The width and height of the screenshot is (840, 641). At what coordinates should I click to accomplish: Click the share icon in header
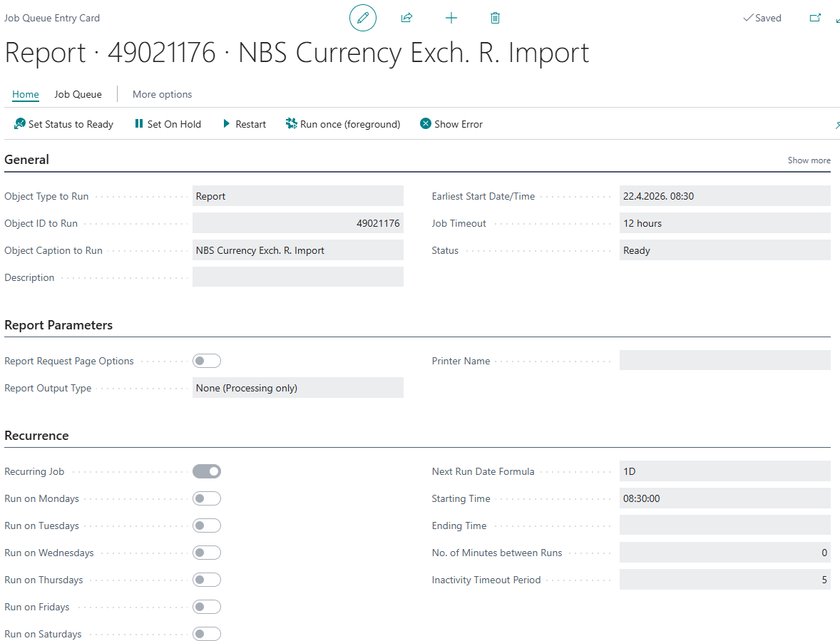click(406, 18)
